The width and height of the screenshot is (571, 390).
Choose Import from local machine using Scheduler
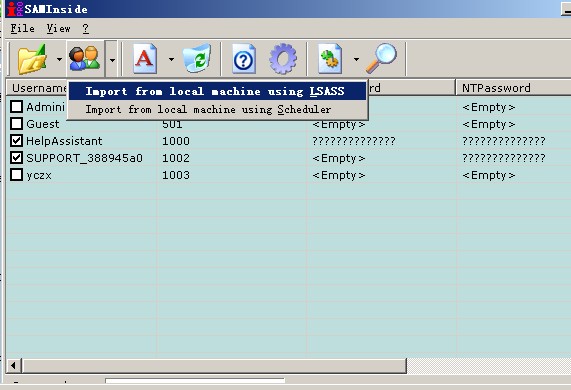(217, 109)
